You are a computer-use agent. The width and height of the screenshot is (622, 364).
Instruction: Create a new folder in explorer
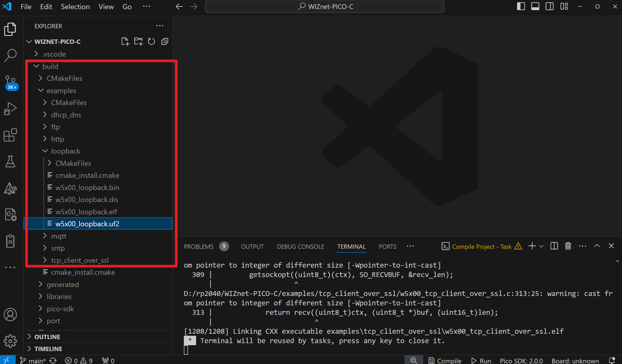(138, 41)
